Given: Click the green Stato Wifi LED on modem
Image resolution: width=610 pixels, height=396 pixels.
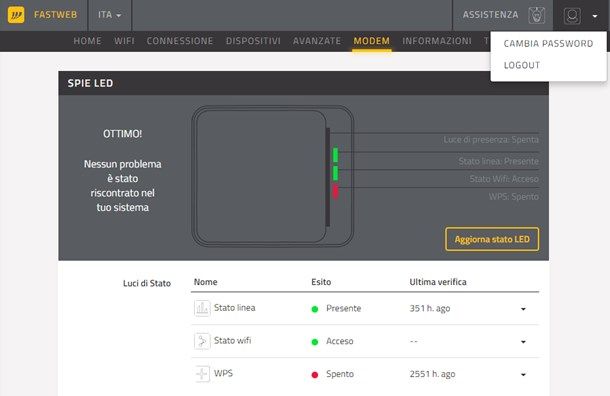Looking at the screenshot, I should pos(335,173).
